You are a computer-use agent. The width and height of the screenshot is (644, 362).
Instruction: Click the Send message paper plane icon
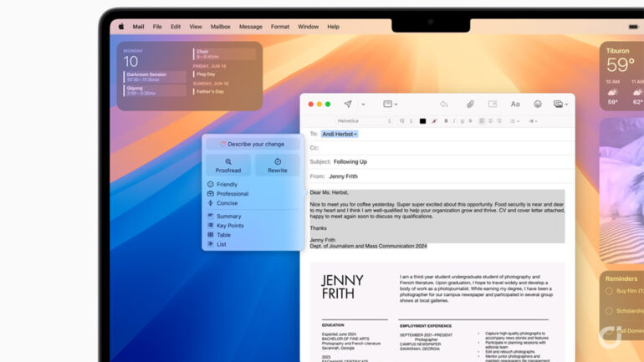pos(348,105)
